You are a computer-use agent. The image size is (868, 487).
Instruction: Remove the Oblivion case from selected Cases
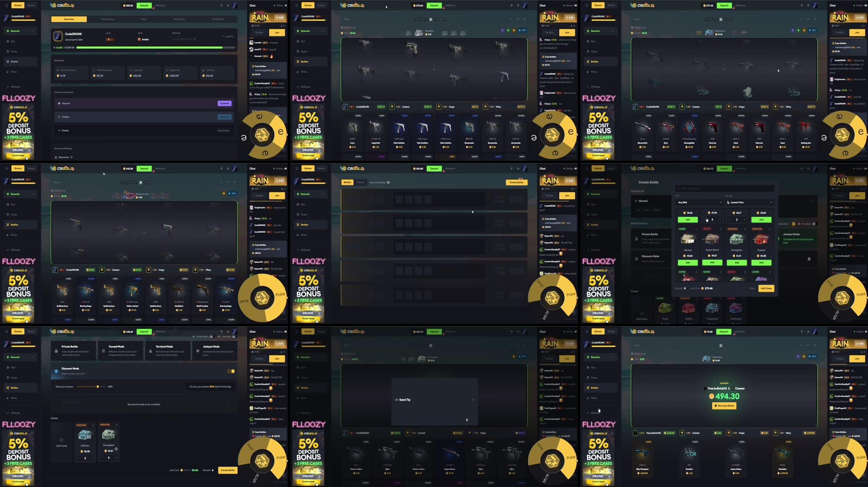click(x=93, y=425)
